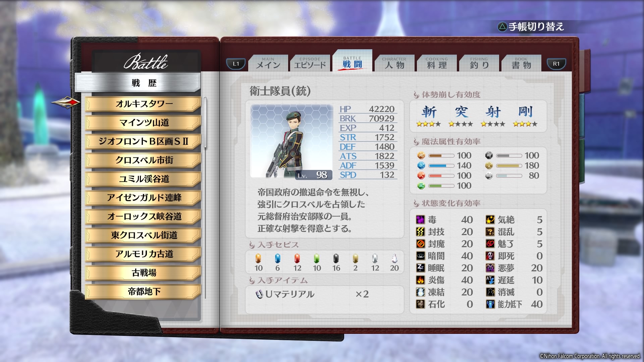Select オルキスタワー from battle list
The image size is (644, 362).
[x=144, y=104]
